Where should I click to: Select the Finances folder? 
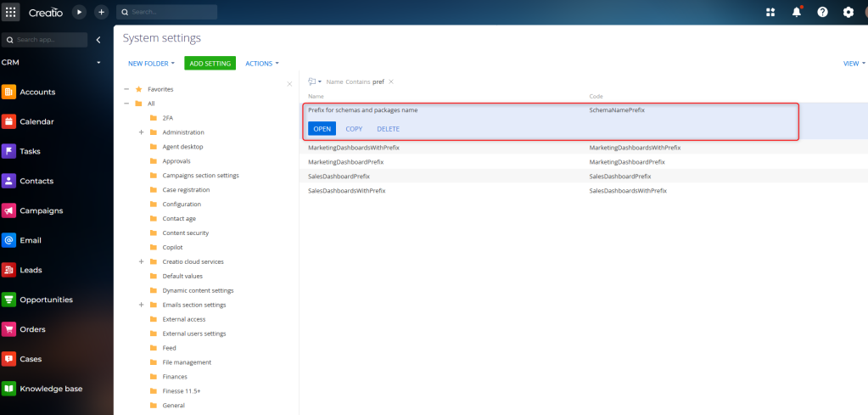(175, 377)
